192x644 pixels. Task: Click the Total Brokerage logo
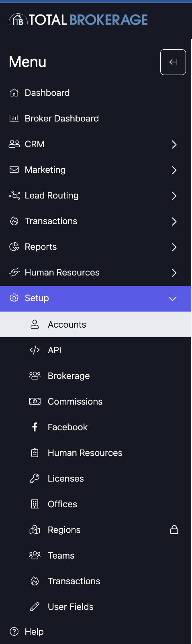pyautogui.click(x=78, y=20)
